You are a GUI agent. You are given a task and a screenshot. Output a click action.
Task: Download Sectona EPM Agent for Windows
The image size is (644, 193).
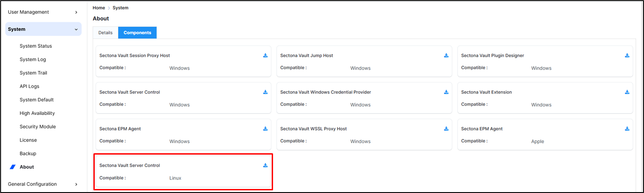point(265,129)
